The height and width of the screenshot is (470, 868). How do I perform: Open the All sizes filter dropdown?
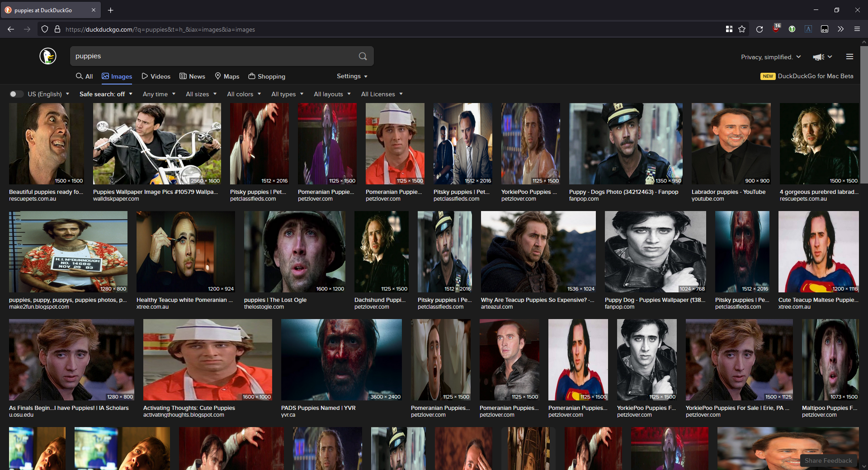[x=201, y=94]
